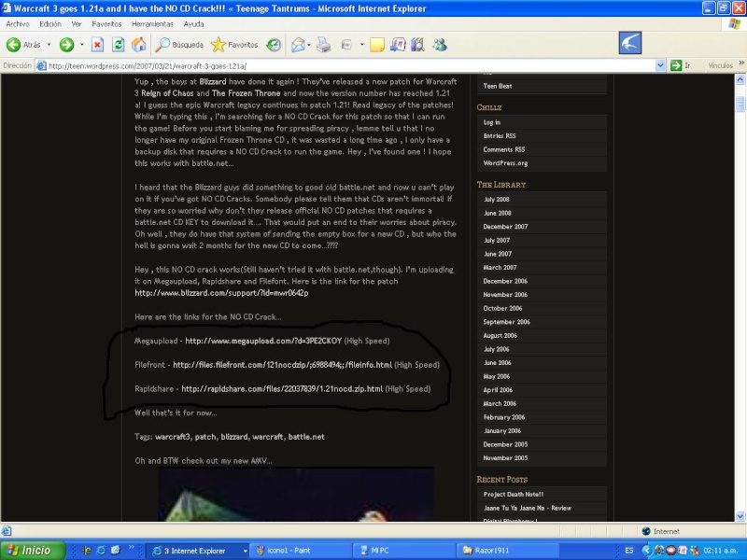Click the Back (Atrás) arrow icon

coord(13,45)
